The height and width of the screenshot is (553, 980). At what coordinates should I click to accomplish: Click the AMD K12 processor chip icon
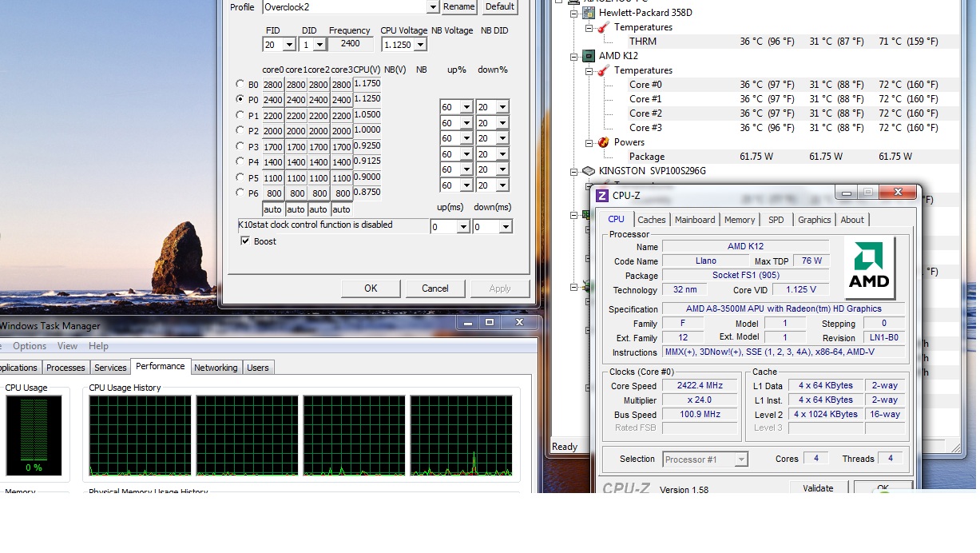(589, 56)
